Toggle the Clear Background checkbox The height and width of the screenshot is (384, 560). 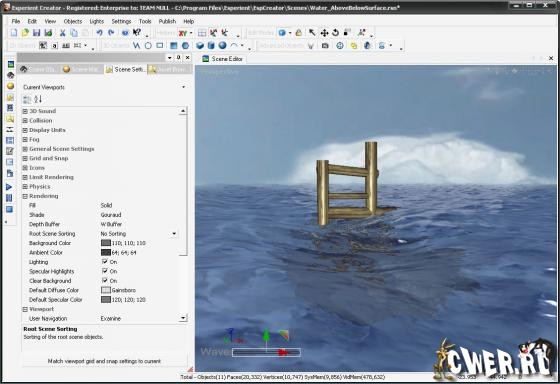coord(105,280)
